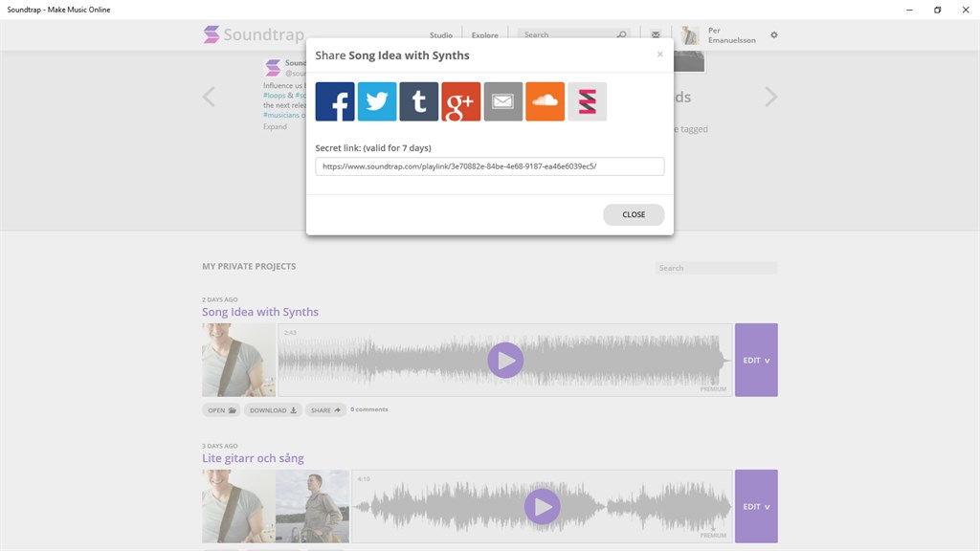This screenshot has width=980, height=551.
Task: Open #loops hashtag link
Action: [x=275, y=96]
